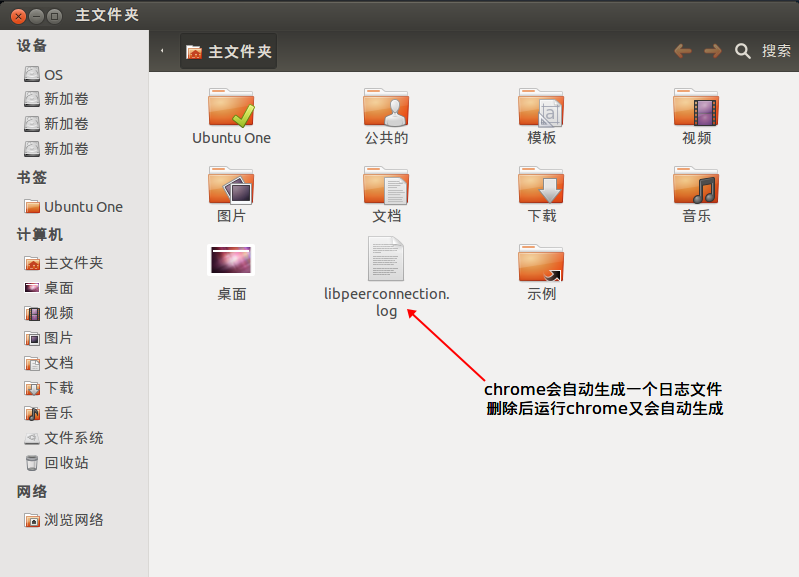Open the Ubuntu One folder icon
Viewport: 799px width, 577px height.
(x=231, y=108)
